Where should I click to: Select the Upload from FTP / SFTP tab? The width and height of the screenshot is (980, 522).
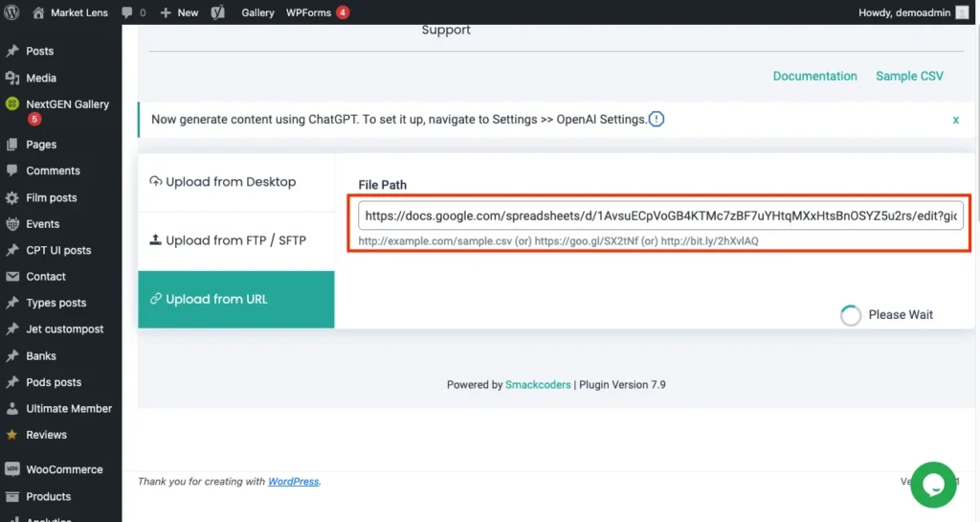pos(235,240)
